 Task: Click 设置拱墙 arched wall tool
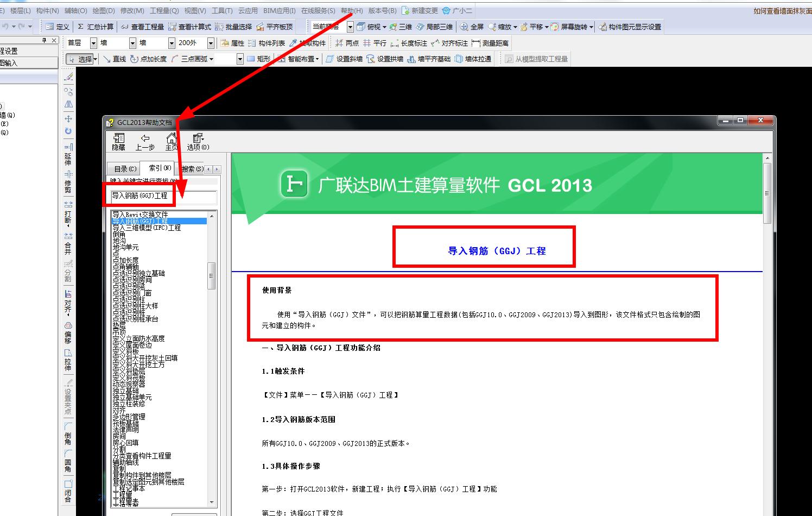[385, 59]
